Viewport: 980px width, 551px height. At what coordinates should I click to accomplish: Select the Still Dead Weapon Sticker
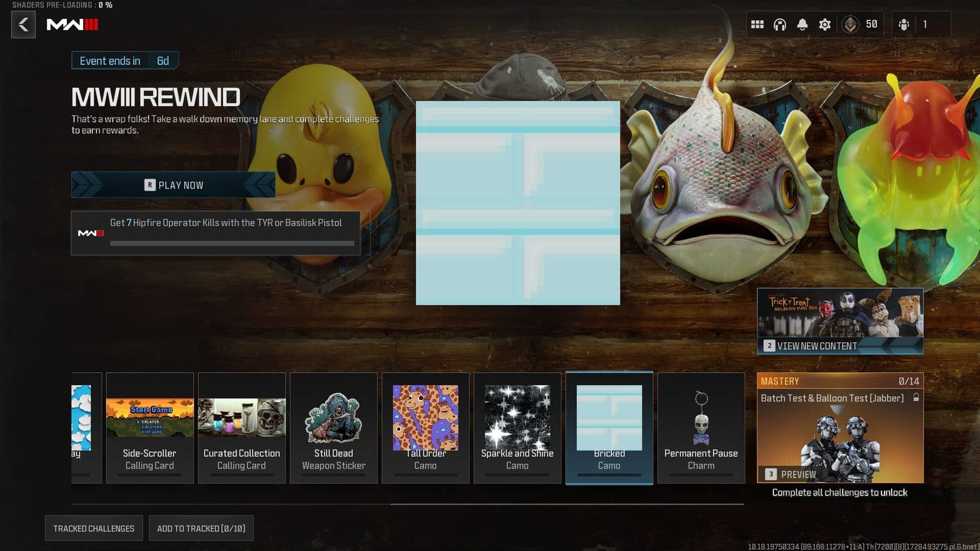pos(333,428)
